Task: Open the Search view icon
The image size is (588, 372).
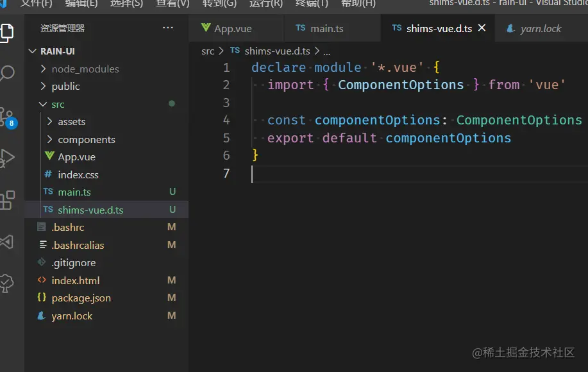Action: [7, 73]
